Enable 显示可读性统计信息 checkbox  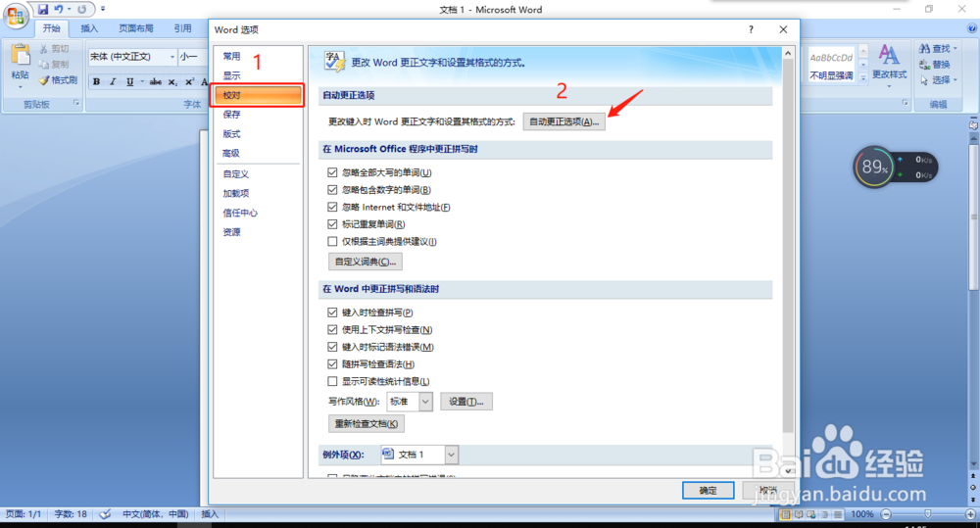332,381
